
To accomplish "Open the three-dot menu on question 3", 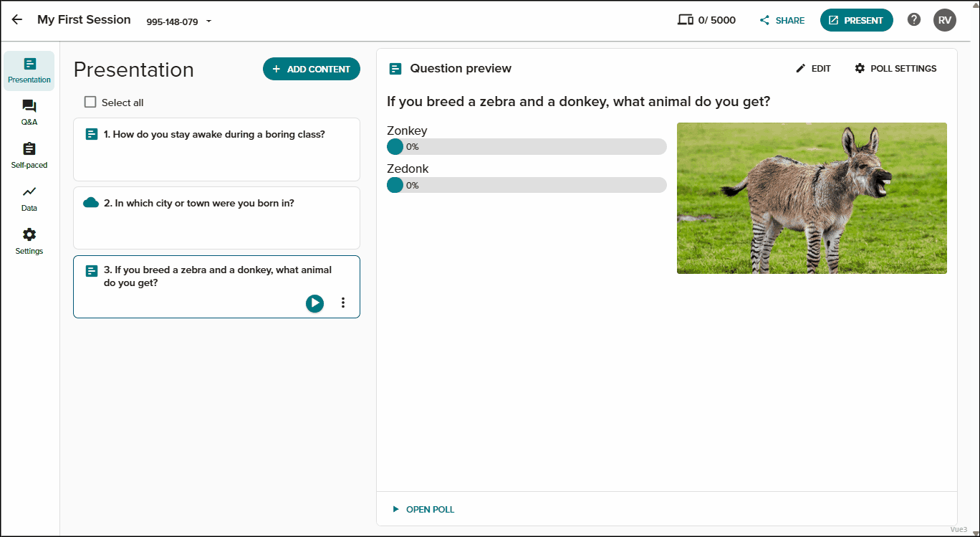I will [x=343, y=303].
